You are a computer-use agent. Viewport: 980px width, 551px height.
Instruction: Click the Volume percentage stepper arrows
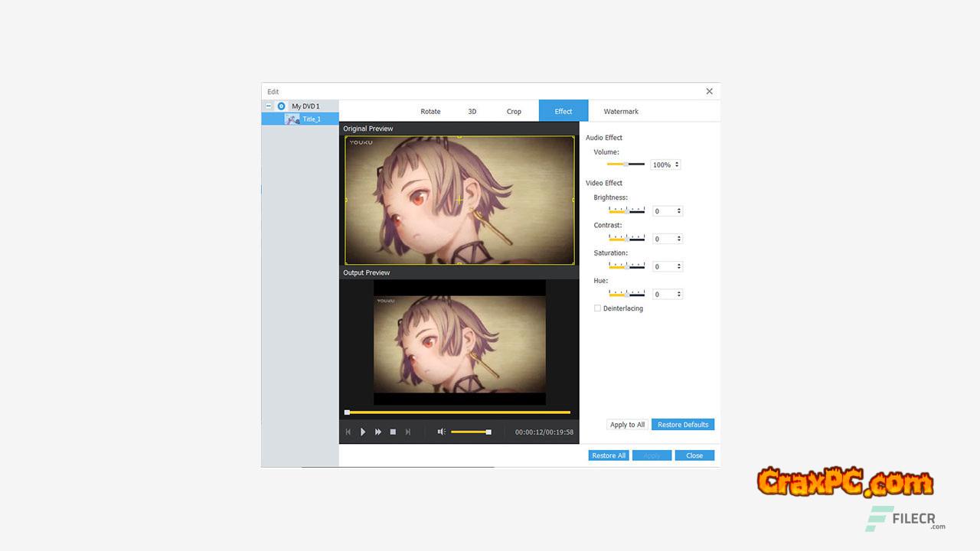pyautogui.click(x=677, y=165)
